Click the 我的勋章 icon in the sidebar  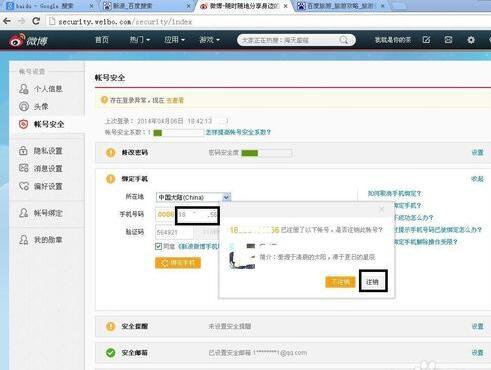24,239
